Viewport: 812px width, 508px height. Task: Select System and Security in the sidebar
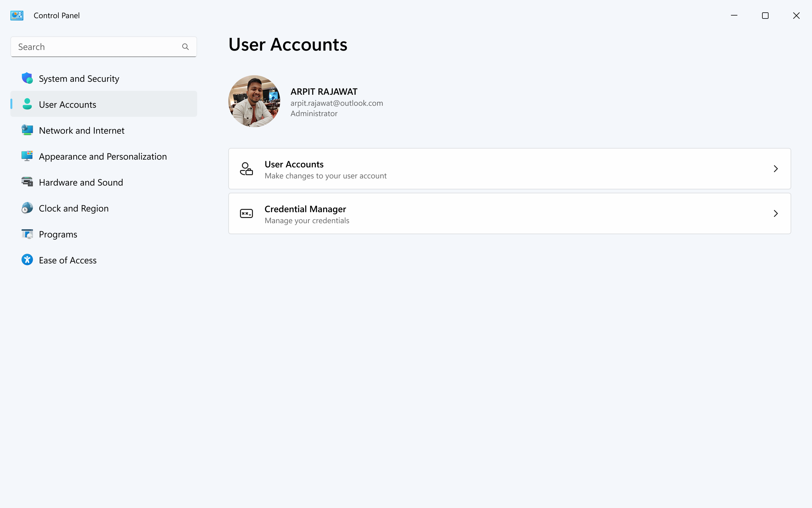coord(78,78)
